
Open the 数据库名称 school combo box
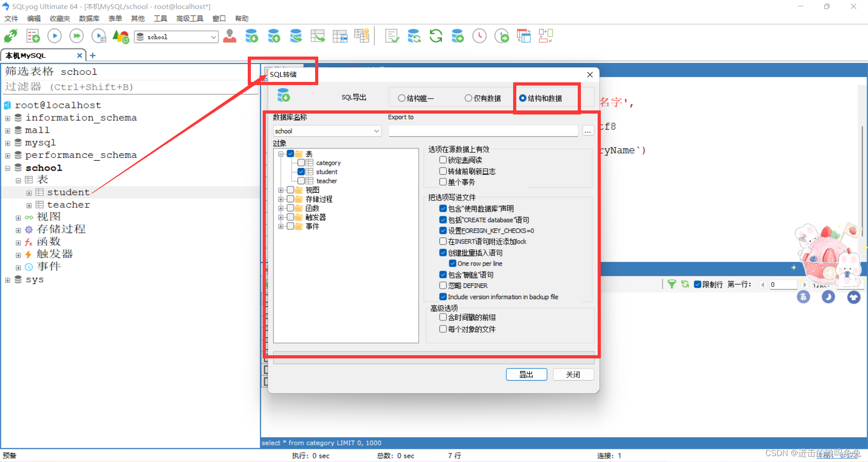coord(327,131)
